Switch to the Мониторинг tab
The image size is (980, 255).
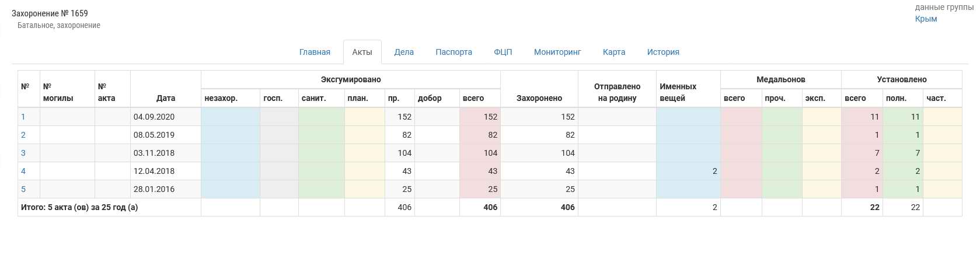[557, 52]
